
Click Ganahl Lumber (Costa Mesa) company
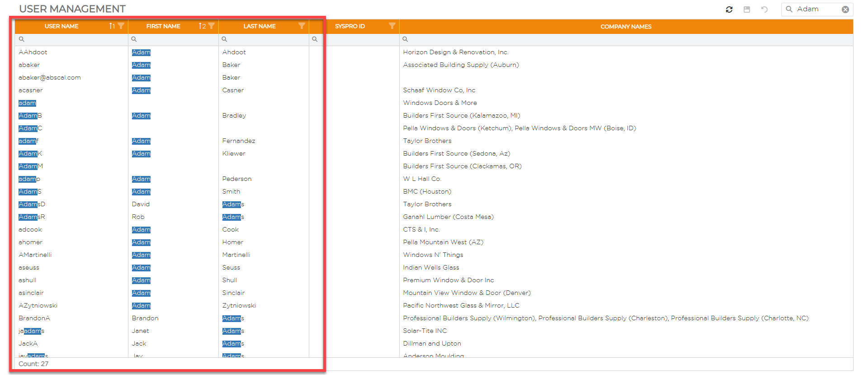(x=448, y=217)
